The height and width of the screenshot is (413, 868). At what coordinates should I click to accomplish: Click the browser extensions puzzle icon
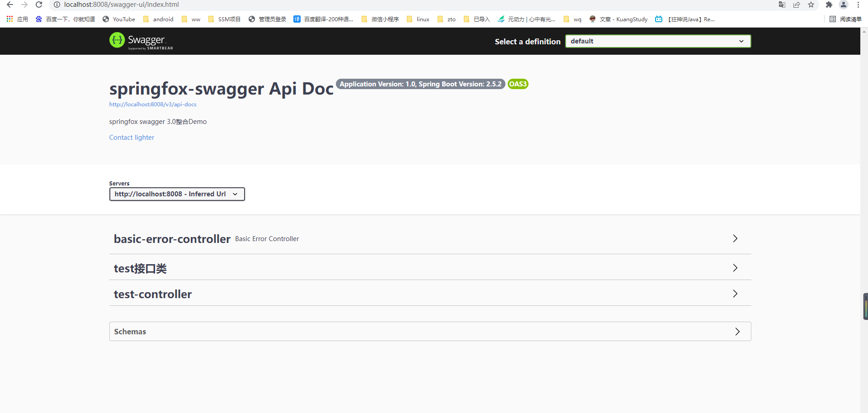point(829,5)
